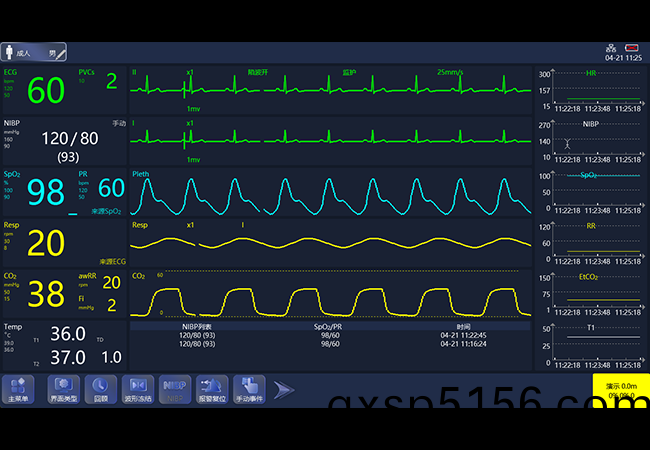Select the awRR value 20

[x=112, y=283]
